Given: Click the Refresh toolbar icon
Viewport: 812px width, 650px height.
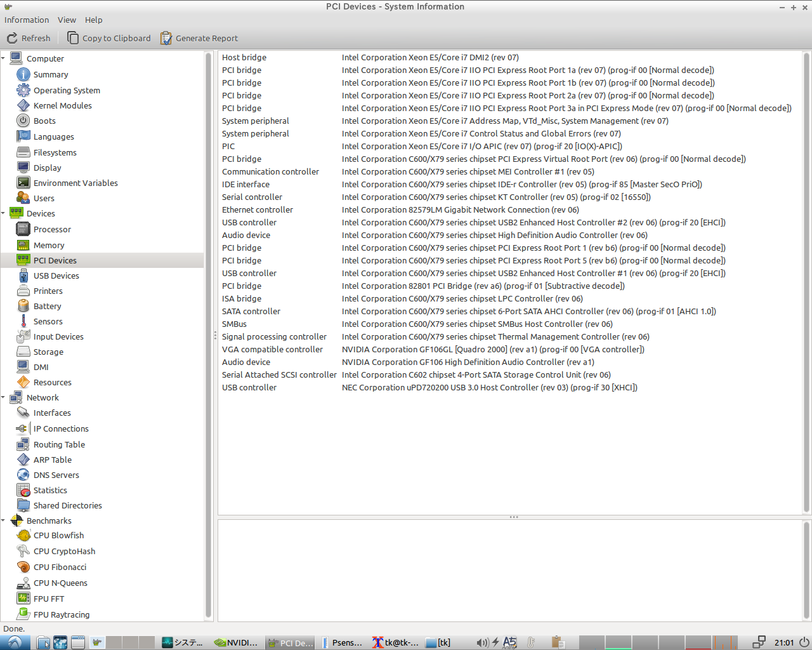Looking at the screenshot, I should tap(12, 38).
